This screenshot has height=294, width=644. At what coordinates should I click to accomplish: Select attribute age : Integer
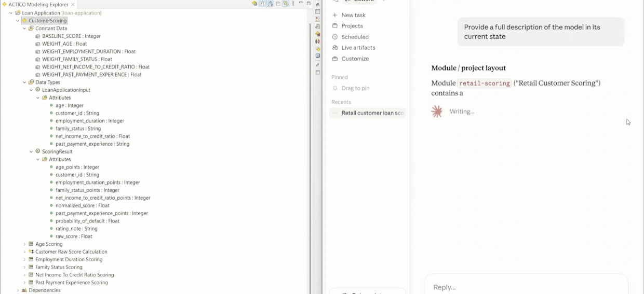[x=70, y=106]
